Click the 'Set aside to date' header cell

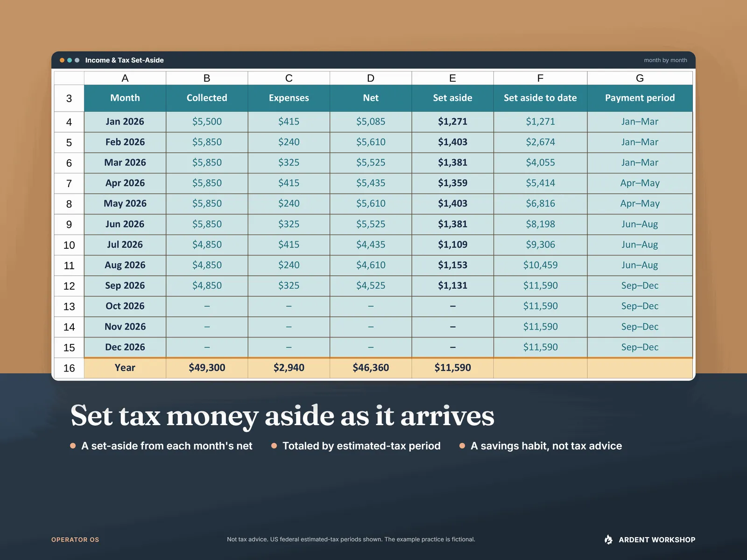[x=540, y=98]
